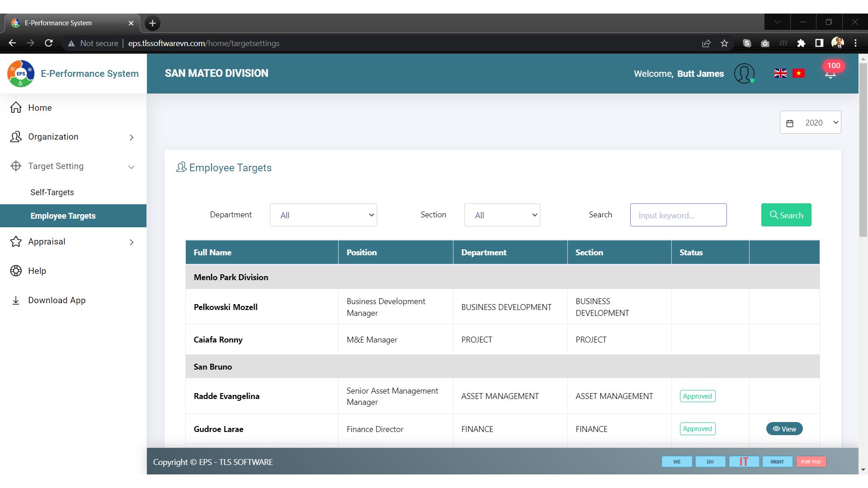Expand the Organization sidebar menu
Screen dimensions: 868x488
[x=72, y=137]
